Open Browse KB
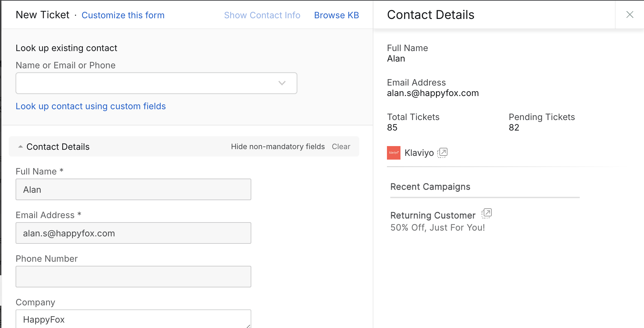This screenshot has width=644, height=328. pyautogui.click(x=336, y=15)
